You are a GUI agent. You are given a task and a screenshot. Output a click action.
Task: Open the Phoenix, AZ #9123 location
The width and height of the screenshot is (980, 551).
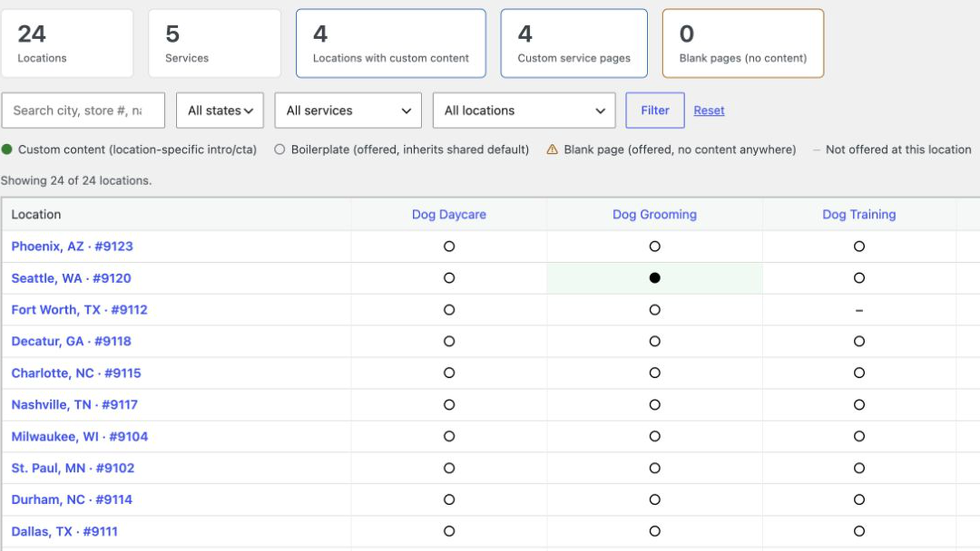coord(72,246)
